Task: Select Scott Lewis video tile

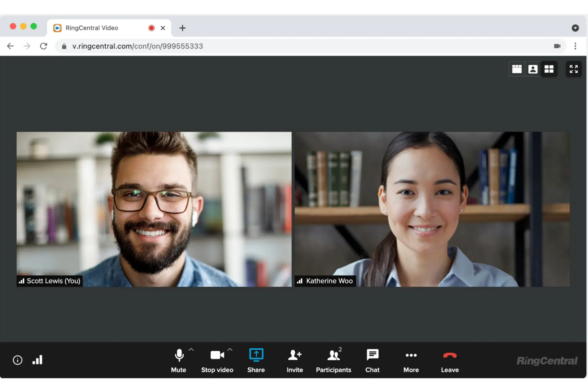Action: tap(154, 209)
